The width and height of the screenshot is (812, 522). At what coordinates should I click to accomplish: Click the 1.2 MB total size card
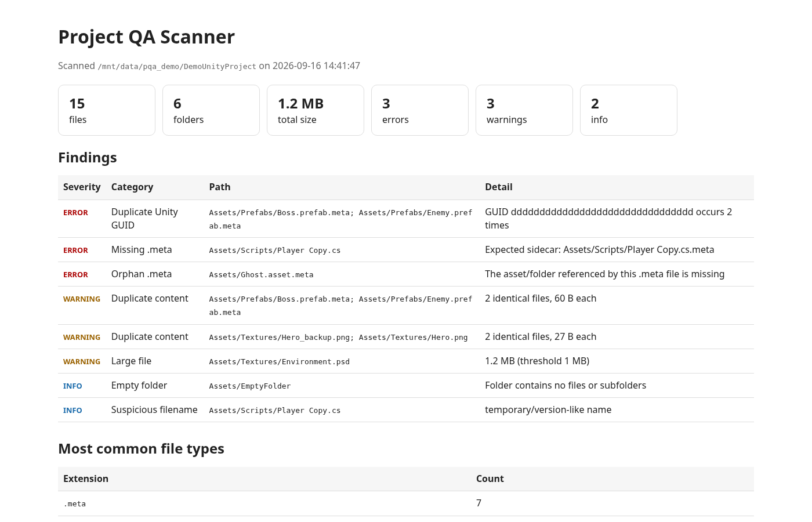[x=316, y=110]
